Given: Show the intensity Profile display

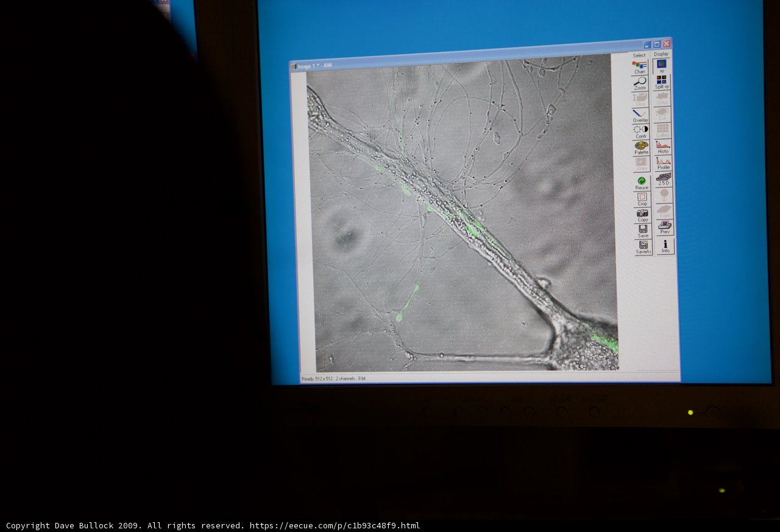Looking at the screenshot, I should pyautogui.click(x=664, y=163).
